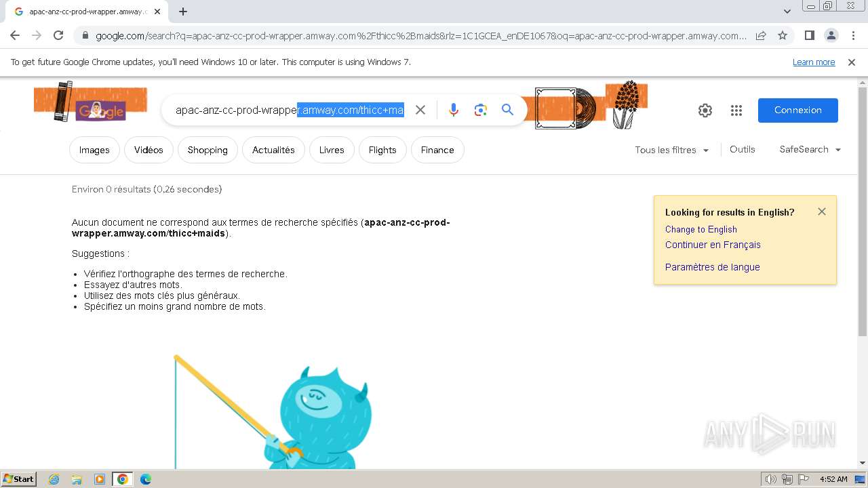This screenshot has width=868, height=488.
Task: Open Chrome three-dot menu
Action: tap(853, 35)
